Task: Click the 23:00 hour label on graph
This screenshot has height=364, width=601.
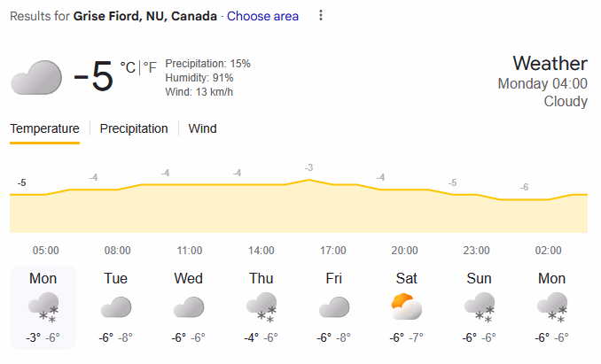Action: 478,251
